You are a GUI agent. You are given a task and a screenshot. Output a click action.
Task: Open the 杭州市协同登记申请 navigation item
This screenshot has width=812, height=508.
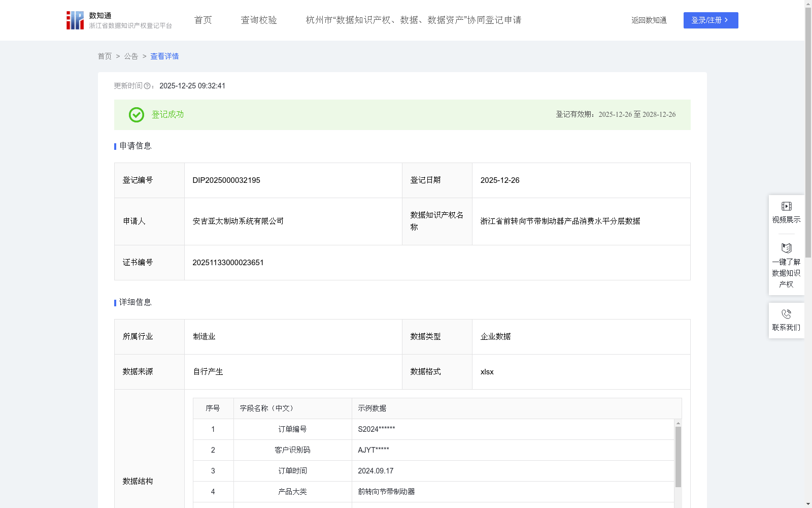click(414, 20)
